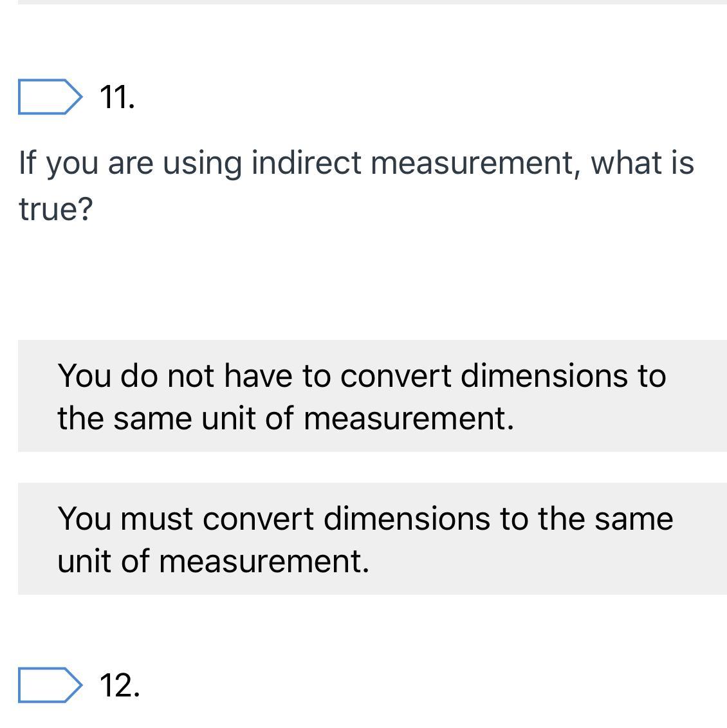Tap the gray divider bar at the top
This screenshot has height=728, width=727.
pyautogui.click(x=363, y=2)
